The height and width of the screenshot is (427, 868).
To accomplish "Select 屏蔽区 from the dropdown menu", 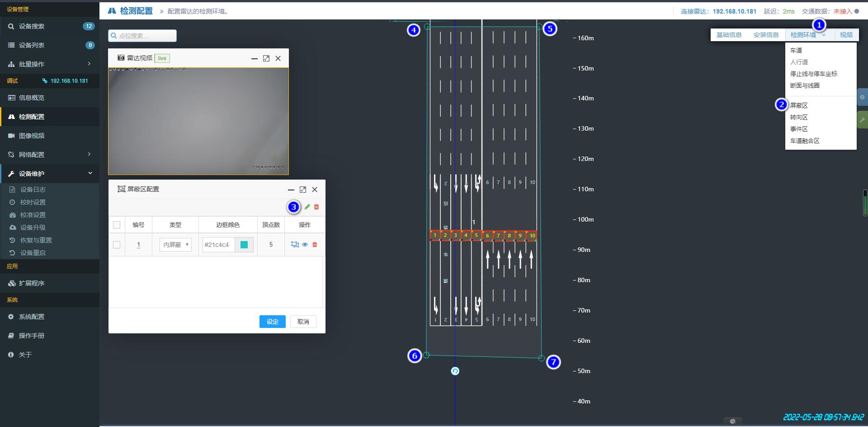I will [799, 105].
